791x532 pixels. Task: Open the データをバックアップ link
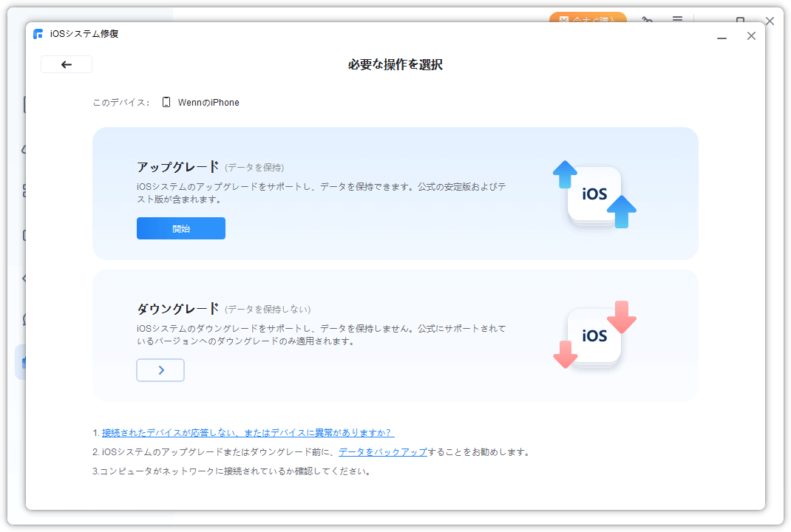click(x=383, y=451)
